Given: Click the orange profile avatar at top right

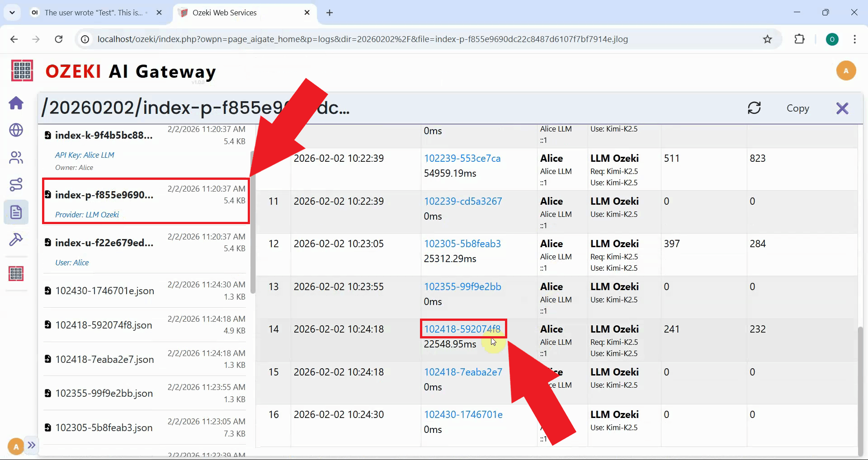Looking at the screenshot, I should click(846, 70).
